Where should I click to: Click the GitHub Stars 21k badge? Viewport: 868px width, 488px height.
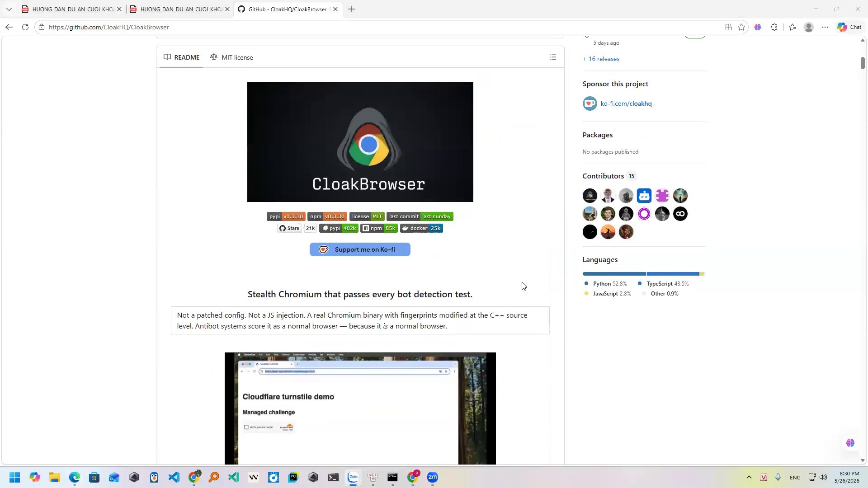pos(297,228)
